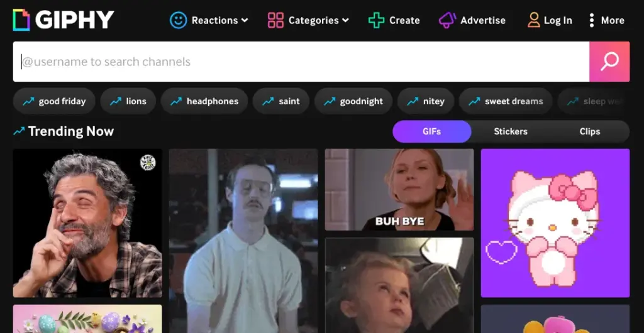Click the green Create plus icon
Image resolution: width=644 pixels, height=333 pixels.
[376, 20]
